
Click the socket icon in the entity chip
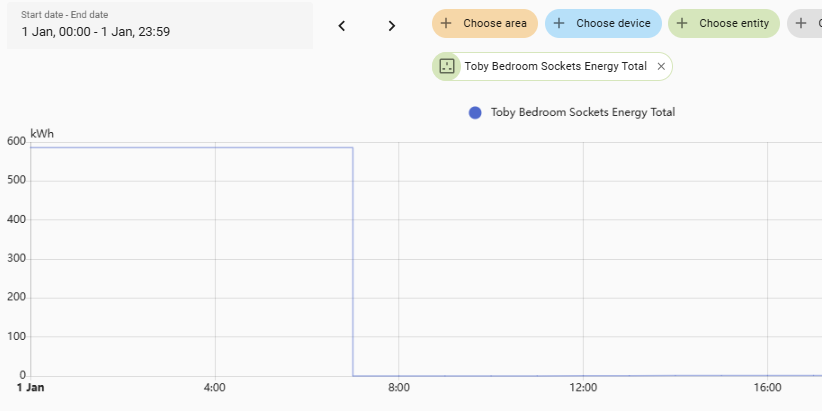446,66
